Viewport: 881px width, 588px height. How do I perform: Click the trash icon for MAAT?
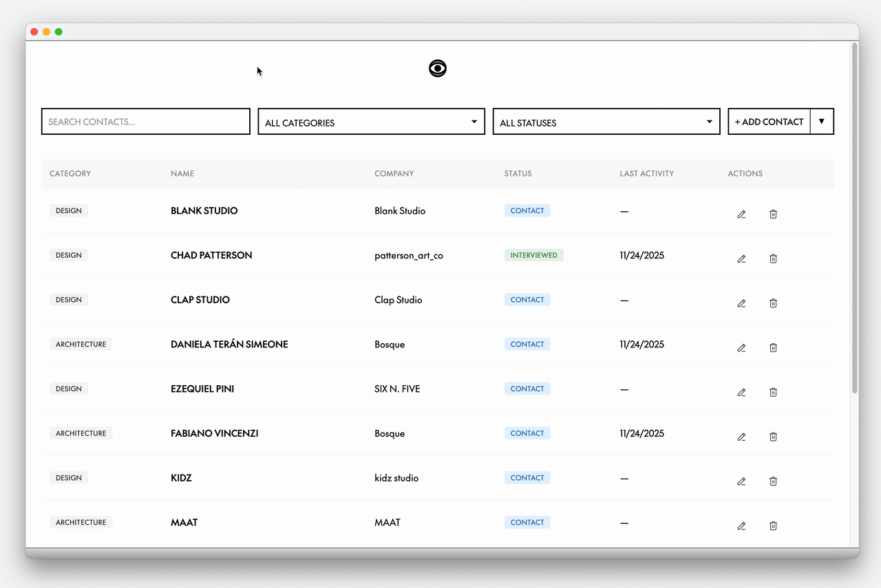(x=773, y=525)
